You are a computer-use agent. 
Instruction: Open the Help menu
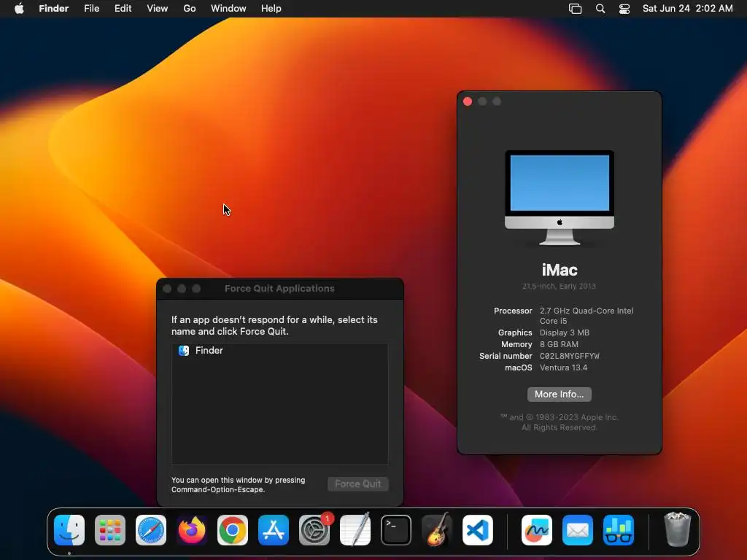pyautogui.click(x=271, y=9)
